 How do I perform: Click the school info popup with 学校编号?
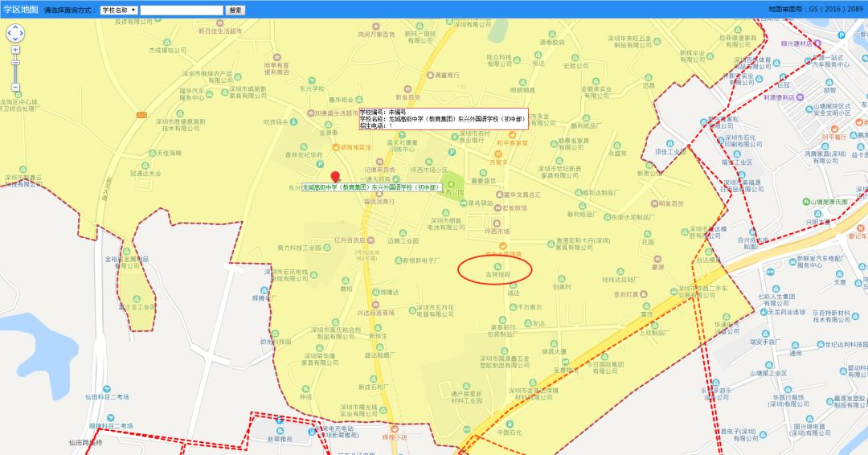tap(444, 119)
